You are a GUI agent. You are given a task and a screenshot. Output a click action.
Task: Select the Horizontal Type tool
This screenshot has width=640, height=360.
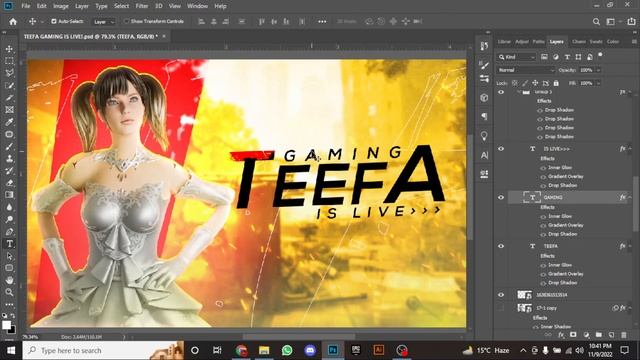click(x=9, y=244)
